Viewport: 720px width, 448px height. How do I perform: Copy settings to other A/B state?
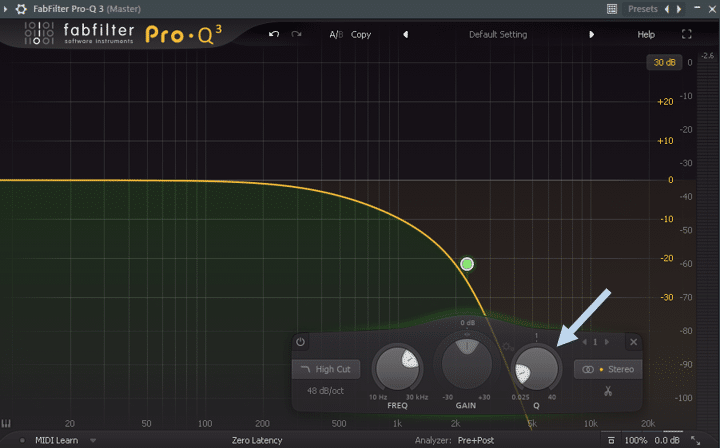tap(361, 34)
